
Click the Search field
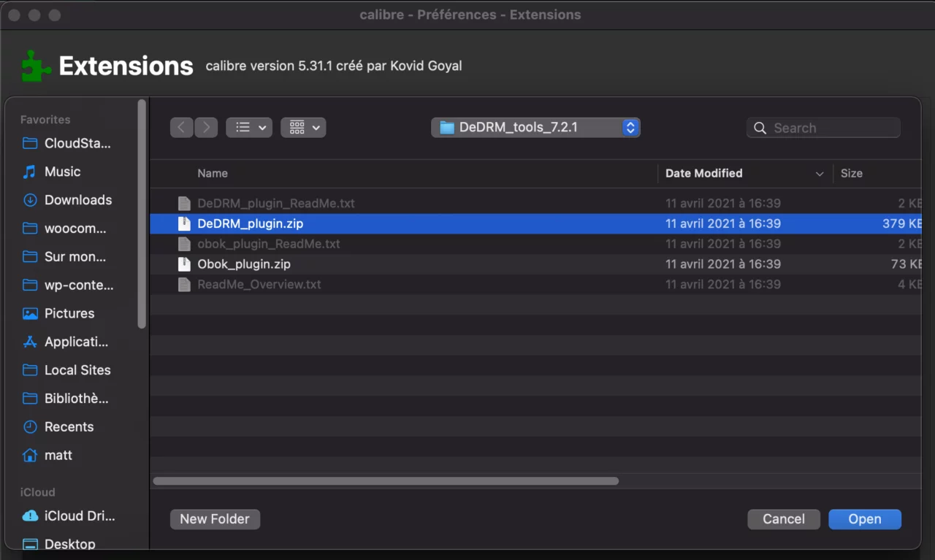click(823, 128)
